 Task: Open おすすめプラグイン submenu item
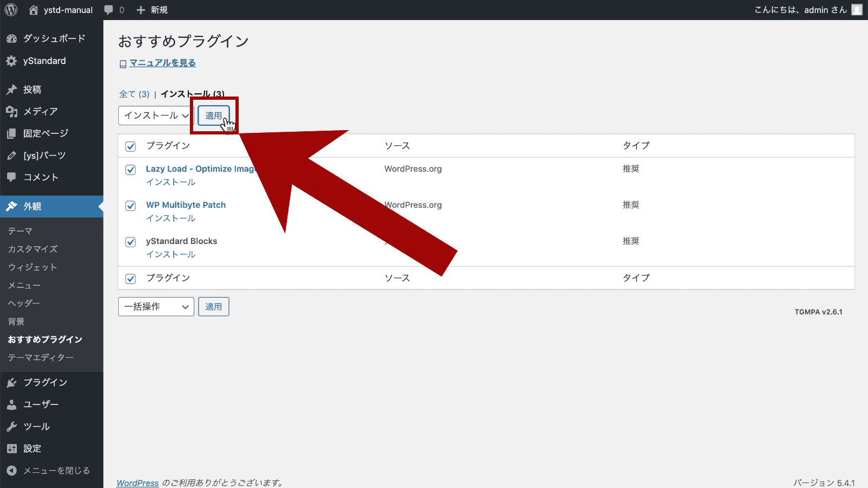click(45, 339)
